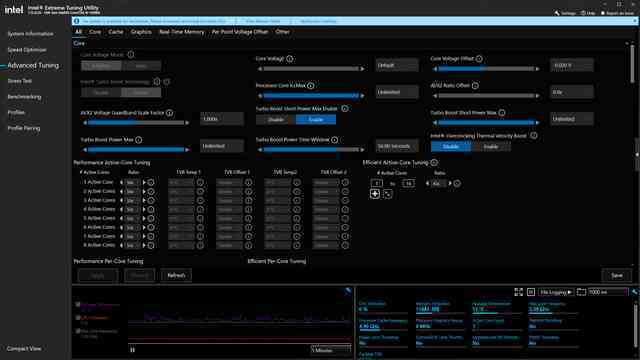Viewport: 640px width, 360px height.
Task: Reset ratio icon for 8 Active Cores row
Action: tap(151, 245)
